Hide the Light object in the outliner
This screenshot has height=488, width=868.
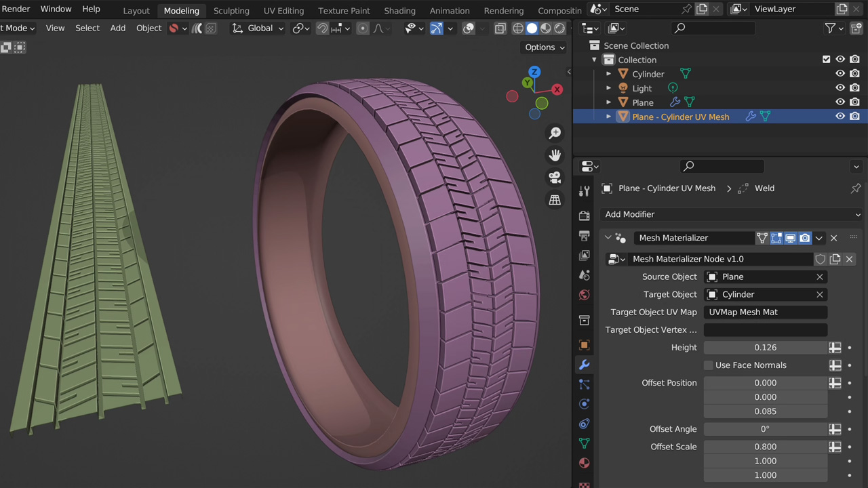pos(840,87)
